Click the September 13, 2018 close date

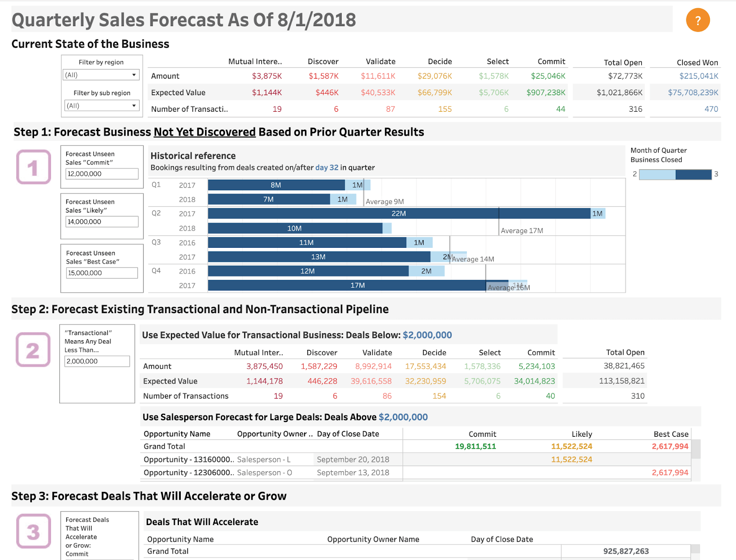click(353, 472)
